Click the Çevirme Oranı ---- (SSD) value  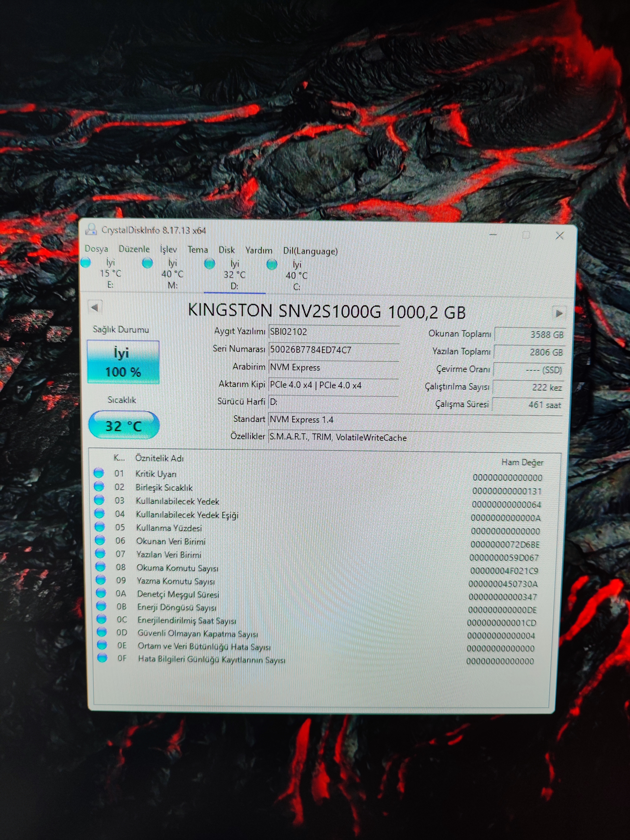tap(529, 370)
